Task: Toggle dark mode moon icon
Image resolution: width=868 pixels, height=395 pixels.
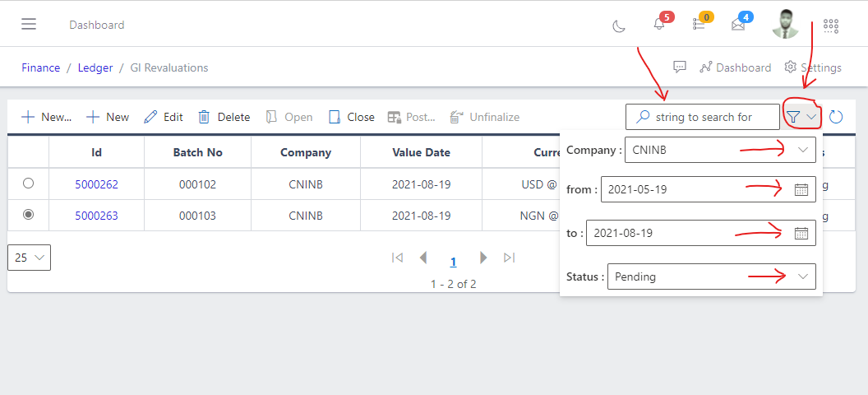Action: pyautogui.click(x=619, y=26)
